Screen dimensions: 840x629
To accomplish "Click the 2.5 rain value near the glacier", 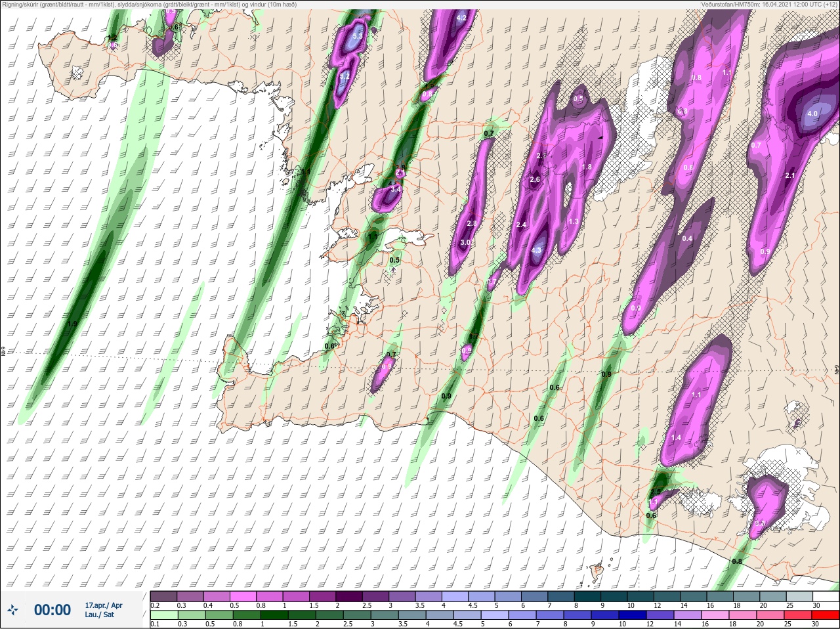I will (655, 492).
